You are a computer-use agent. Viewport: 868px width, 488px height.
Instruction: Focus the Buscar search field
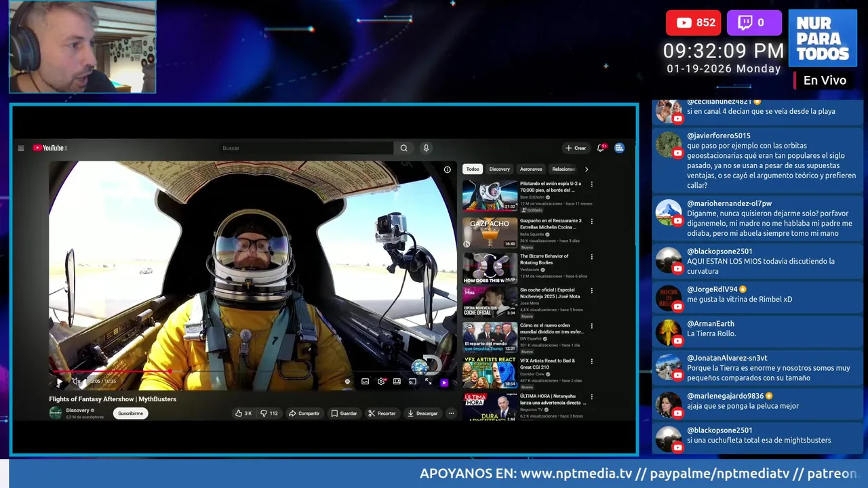(x=307, y=148)
